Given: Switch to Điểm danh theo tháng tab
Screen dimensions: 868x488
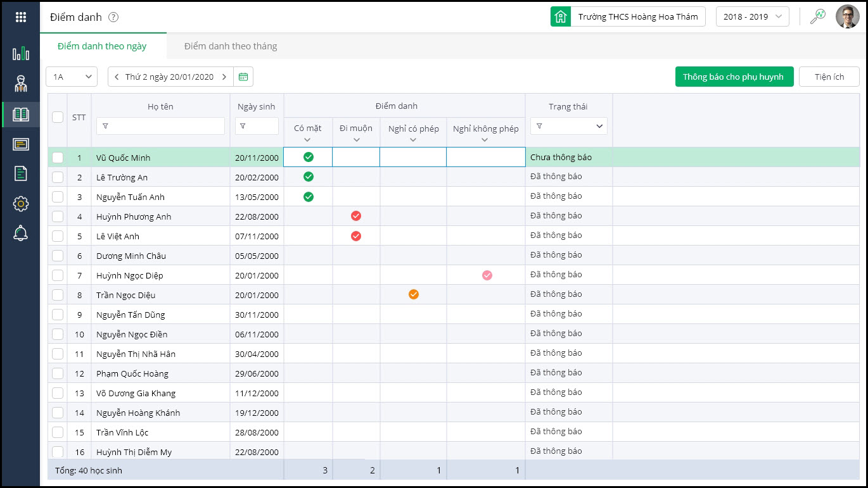Looking at the screenshot, I should click(x=230, y=46).
